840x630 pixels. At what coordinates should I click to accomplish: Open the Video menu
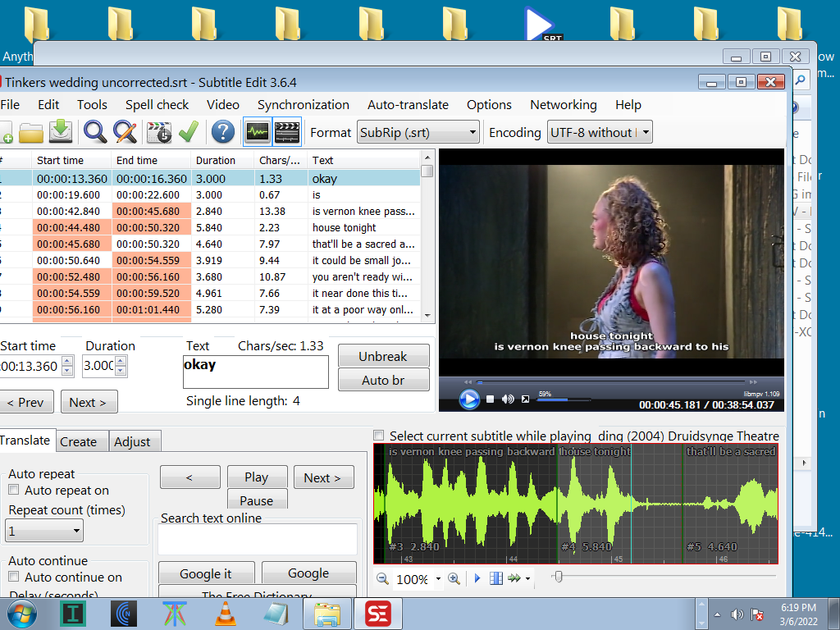(223, 105)
